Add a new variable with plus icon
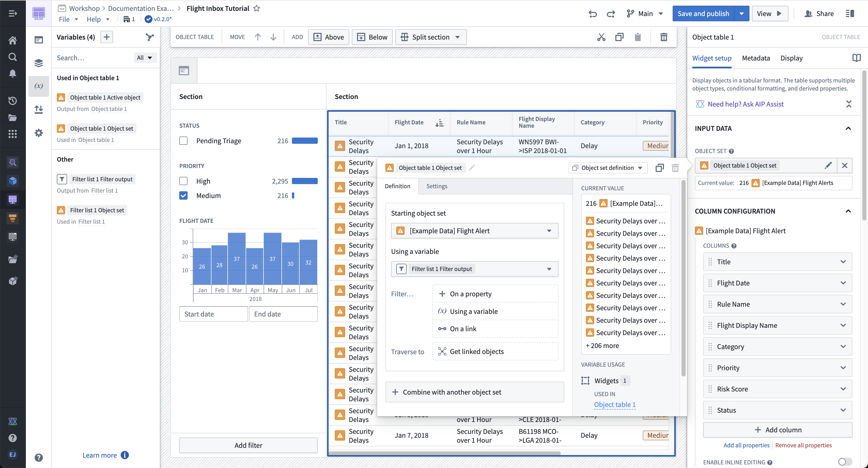Screen dimensions: 868x468 point(106,37)
